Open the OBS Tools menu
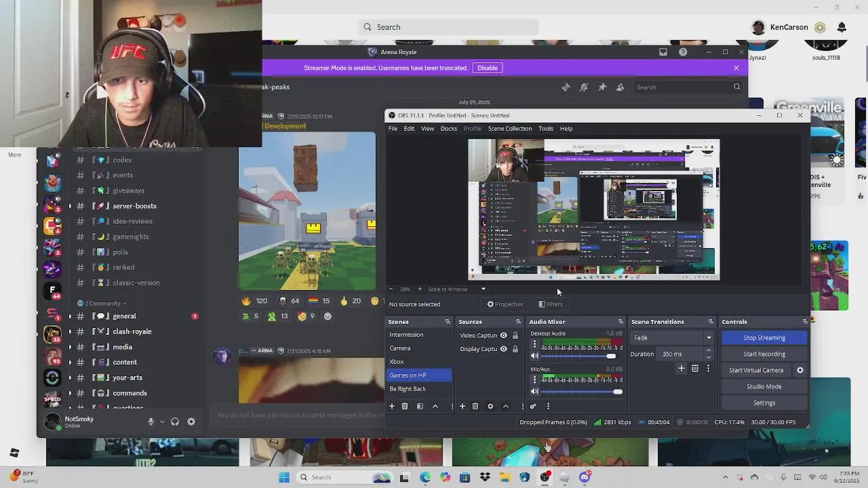868x488 pixels. (x=546, y=129)
